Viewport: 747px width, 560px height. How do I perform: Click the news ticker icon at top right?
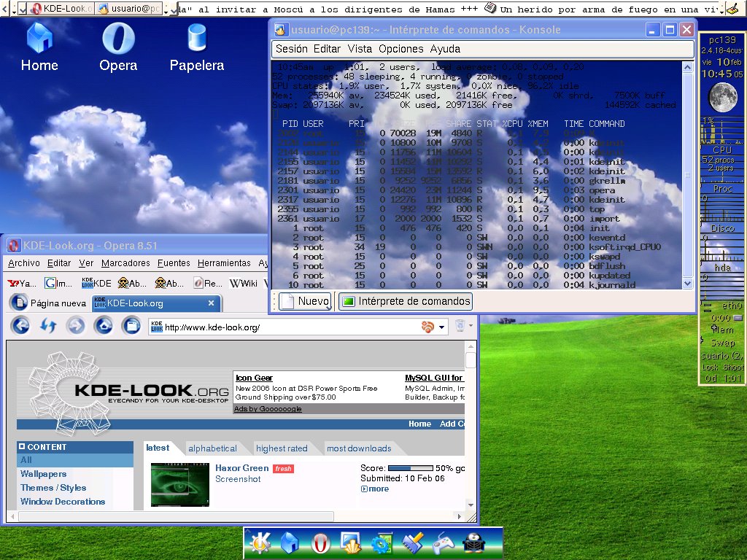click(x=731, y=9)
